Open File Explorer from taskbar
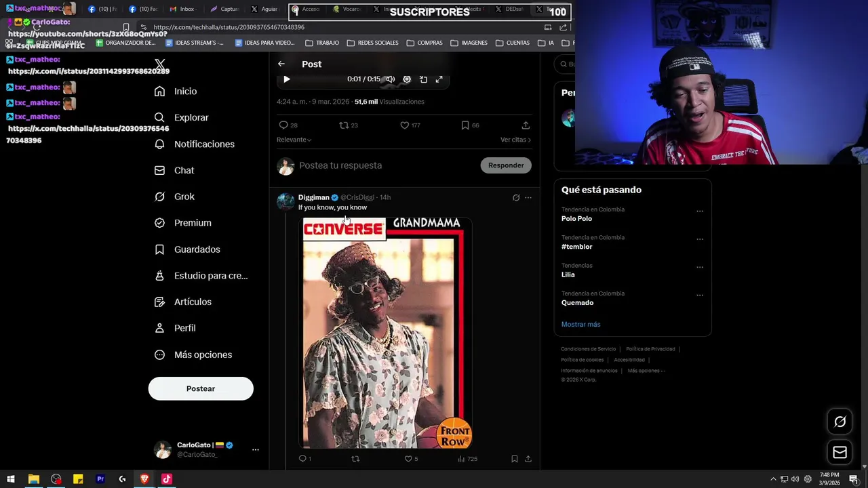This screenshot has height=488, width=868. (x=33, y=479)
